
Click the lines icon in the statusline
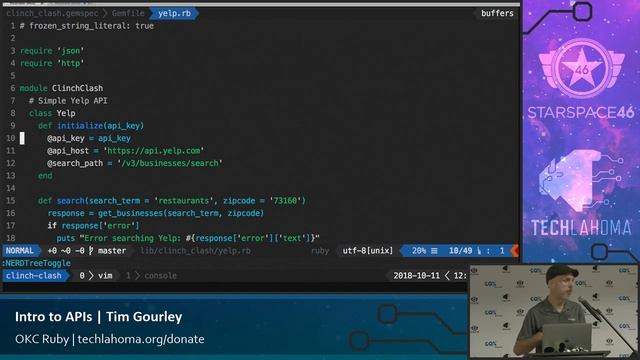pyautogui.click(x=434, y=251)
